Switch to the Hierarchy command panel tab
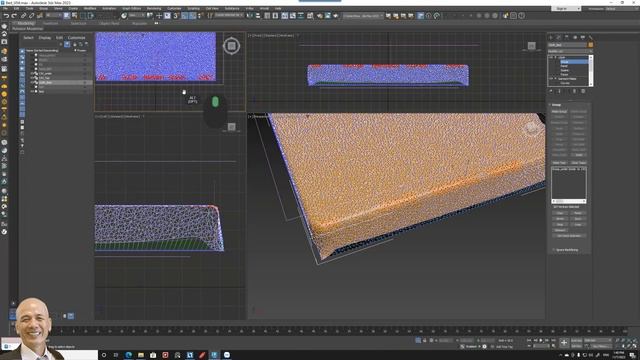640x360 pixels. point(567,37)
